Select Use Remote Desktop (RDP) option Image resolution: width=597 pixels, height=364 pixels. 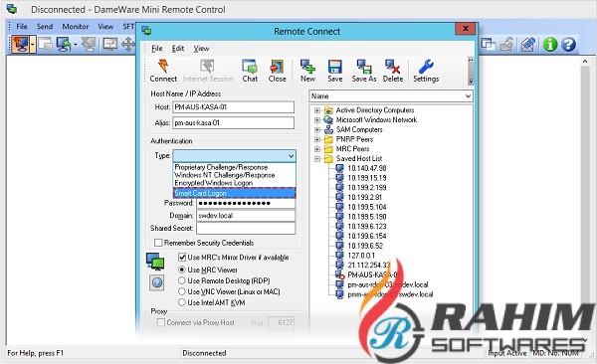click(182, 280)
